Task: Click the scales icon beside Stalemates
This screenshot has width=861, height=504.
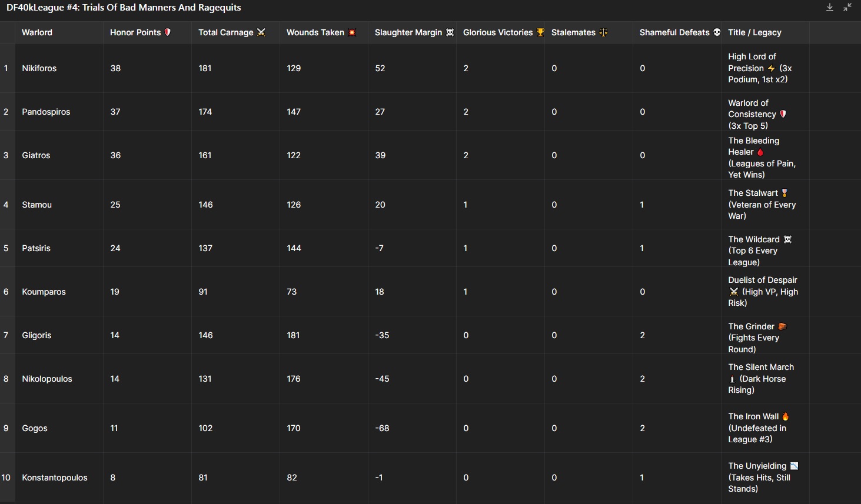Action: pyautogui.click(x=603, y=32)
